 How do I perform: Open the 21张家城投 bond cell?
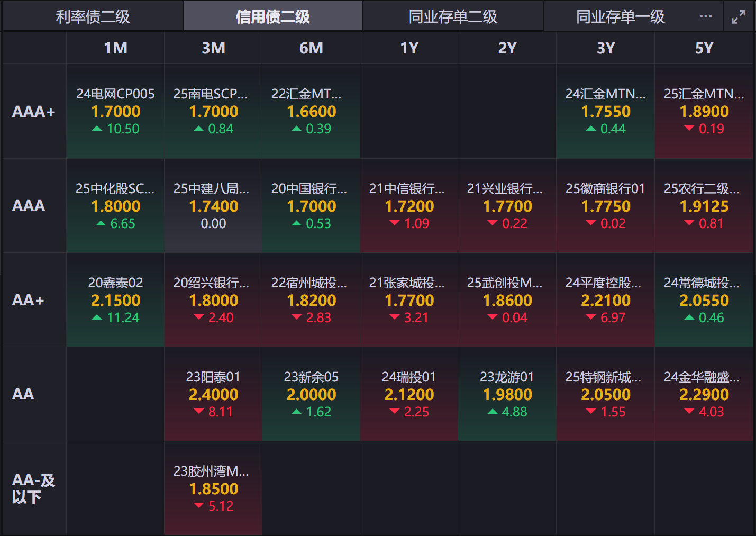[x=409, y=300]
